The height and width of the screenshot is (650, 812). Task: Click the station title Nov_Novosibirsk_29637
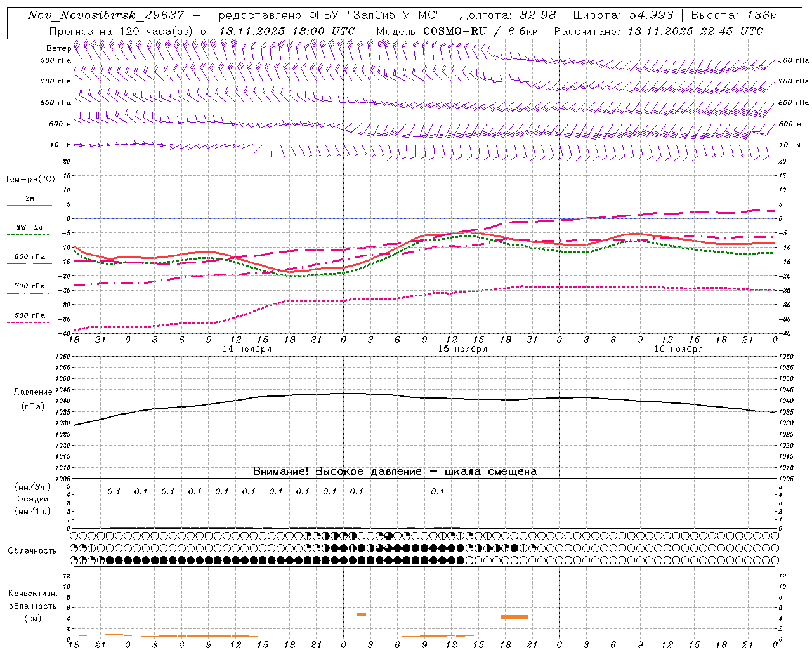[106, 15]
